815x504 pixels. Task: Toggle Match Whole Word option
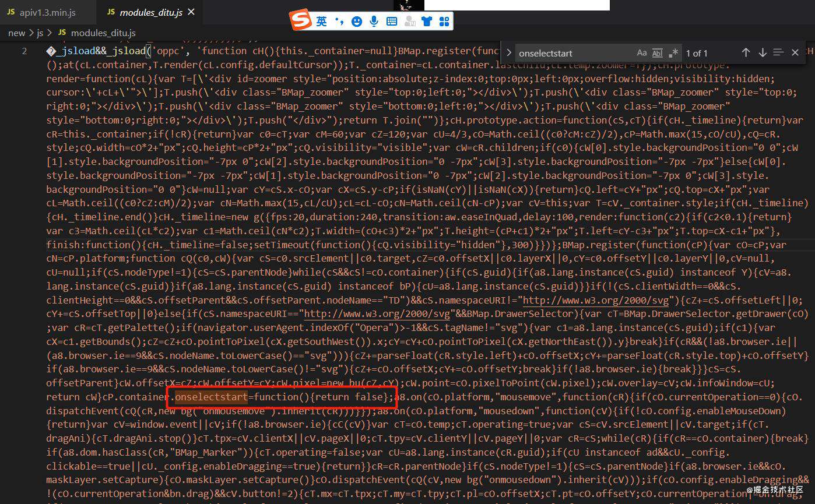click(658, 53)
